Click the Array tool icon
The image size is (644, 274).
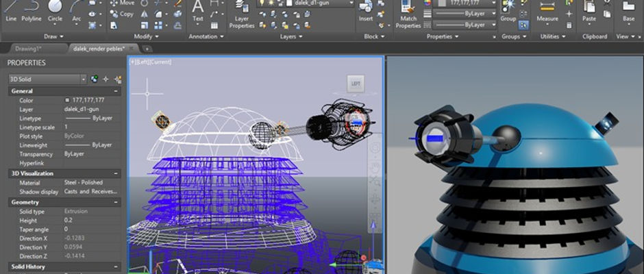coord(158,25)
